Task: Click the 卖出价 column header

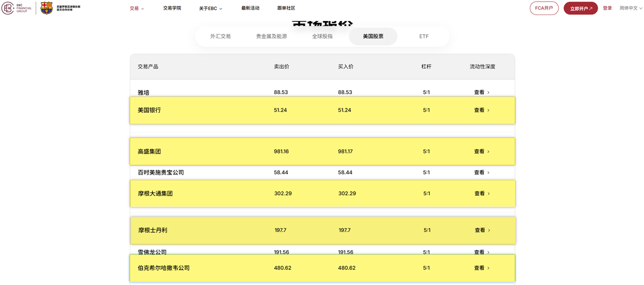Action: tap(282, 67)
